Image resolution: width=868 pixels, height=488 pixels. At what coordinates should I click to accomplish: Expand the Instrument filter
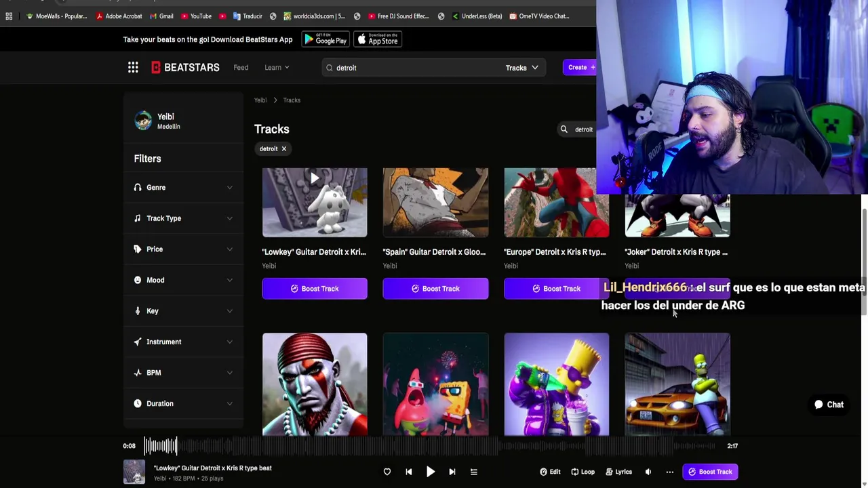[x=183, y=342]
